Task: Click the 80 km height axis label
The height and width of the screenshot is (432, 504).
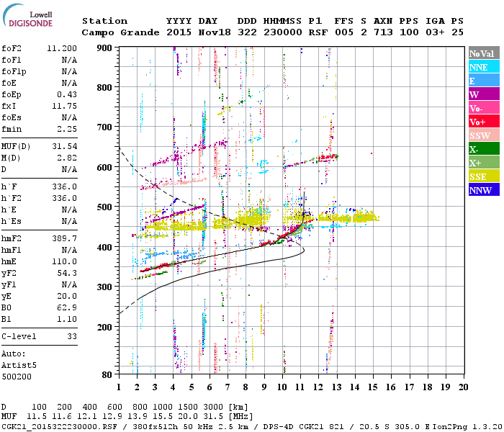Action: (x=107, y=374)
